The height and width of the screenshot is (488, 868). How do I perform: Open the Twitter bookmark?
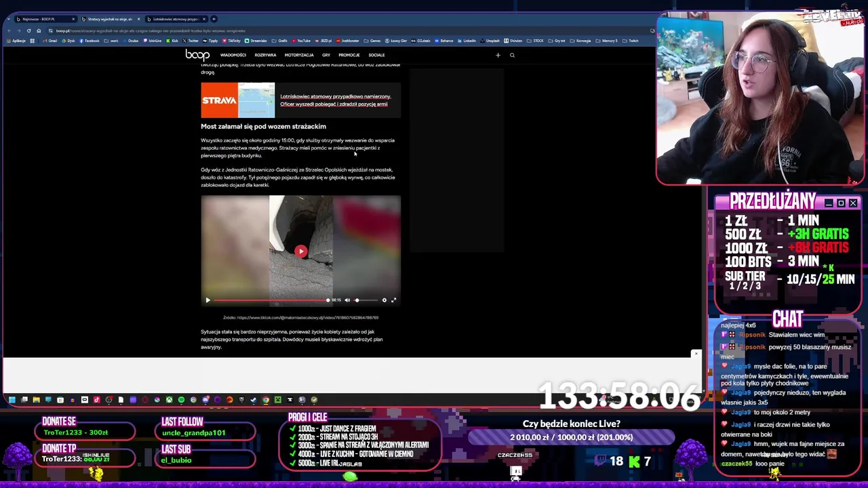(x=191, y=41)
